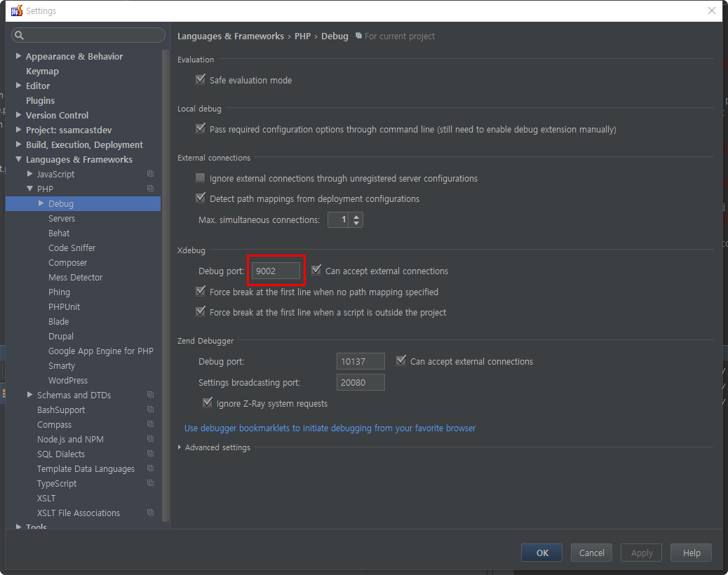Click the project-level icon beside TypeScript
This screenshot has width=728, height=575.
pyautogui.click(x=150, y=483)
